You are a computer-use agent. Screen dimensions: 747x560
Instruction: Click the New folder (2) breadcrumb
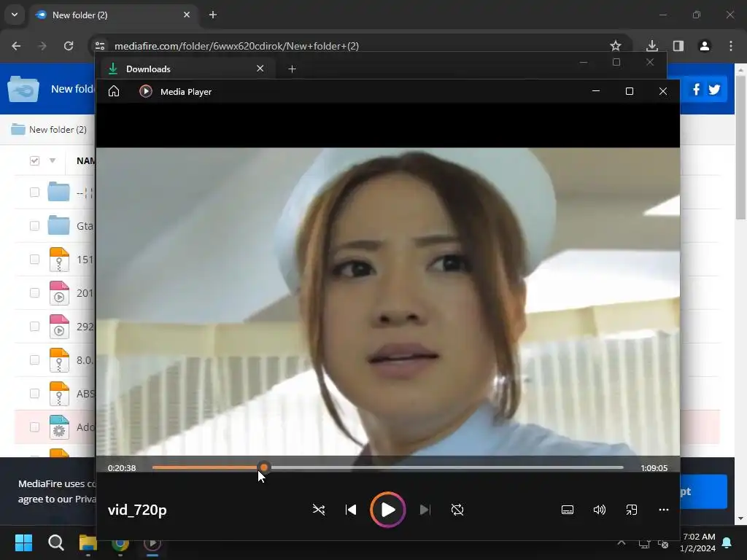(58, 129)
